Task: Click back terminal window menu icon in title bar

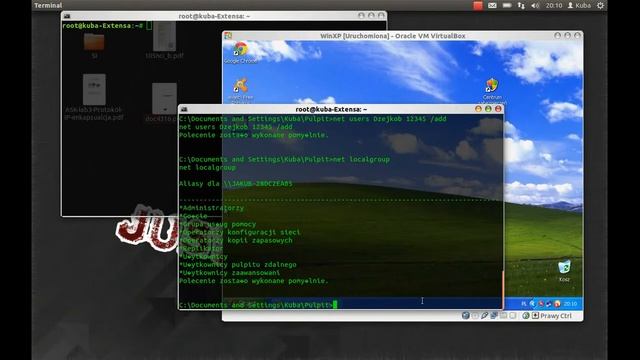Action: pos(67,16)
